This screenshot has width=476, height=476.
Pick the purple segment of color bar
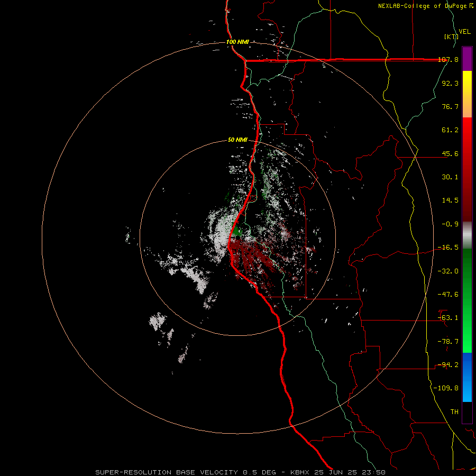pos(467,59)
